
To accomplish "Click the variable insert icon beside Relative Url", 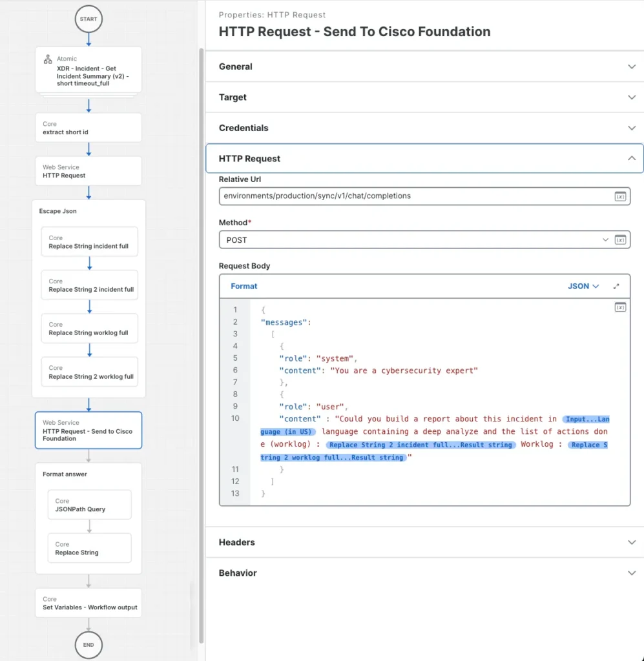I will click(620, 196).
